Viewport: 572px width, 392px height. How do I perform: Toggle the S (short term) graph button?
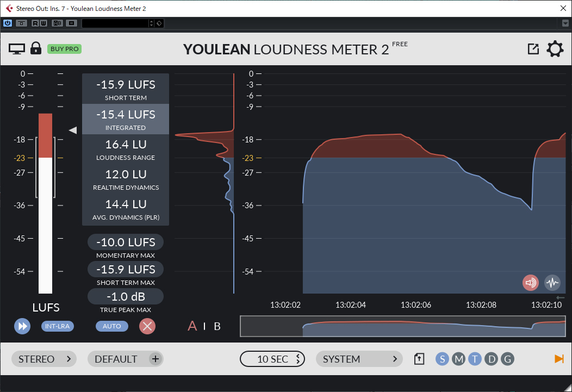442,359
